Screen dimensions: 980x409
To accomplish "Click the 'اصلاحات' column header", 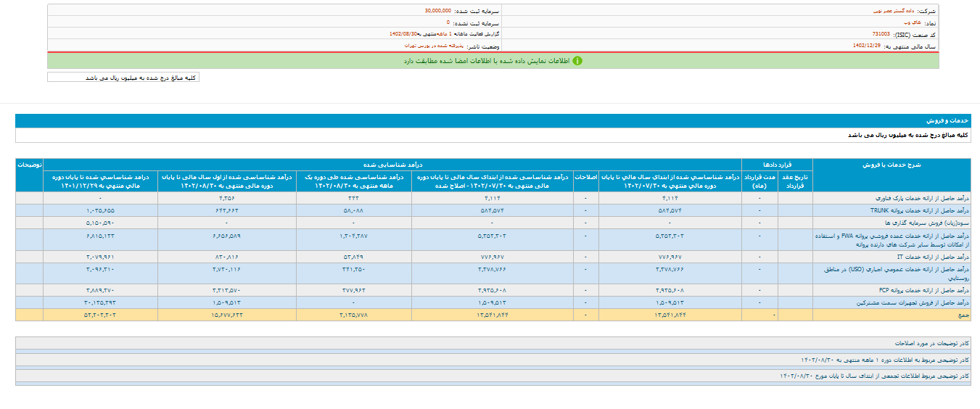I will (x=586, y=176).
